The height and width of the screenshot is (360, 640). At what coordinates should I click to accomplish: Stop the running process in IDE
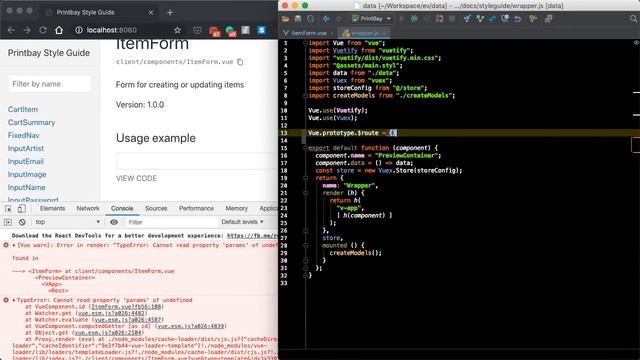pyautogui.click(x=452, y=19)
